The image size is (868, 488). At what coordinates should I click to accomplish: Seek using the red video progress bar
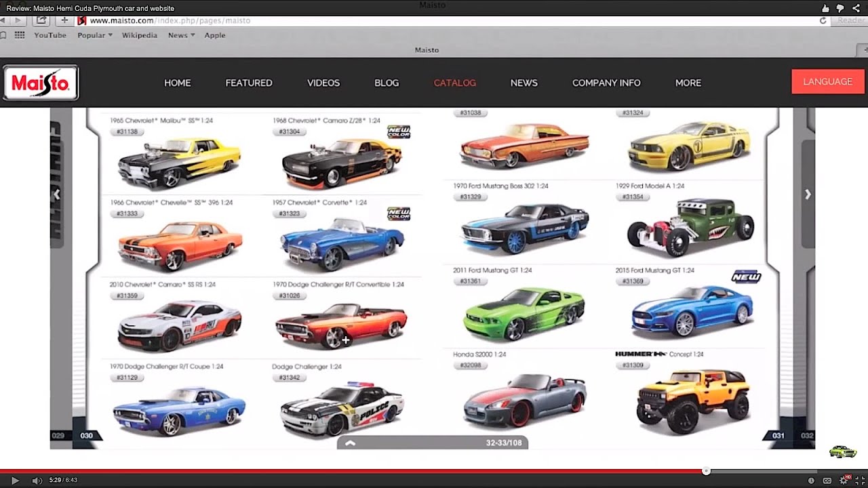point(353,471)
